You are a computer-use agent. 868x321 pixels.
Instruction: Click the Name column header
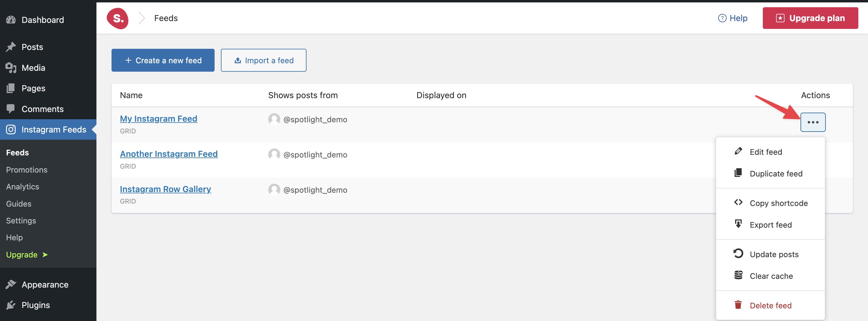click(131, 95)
